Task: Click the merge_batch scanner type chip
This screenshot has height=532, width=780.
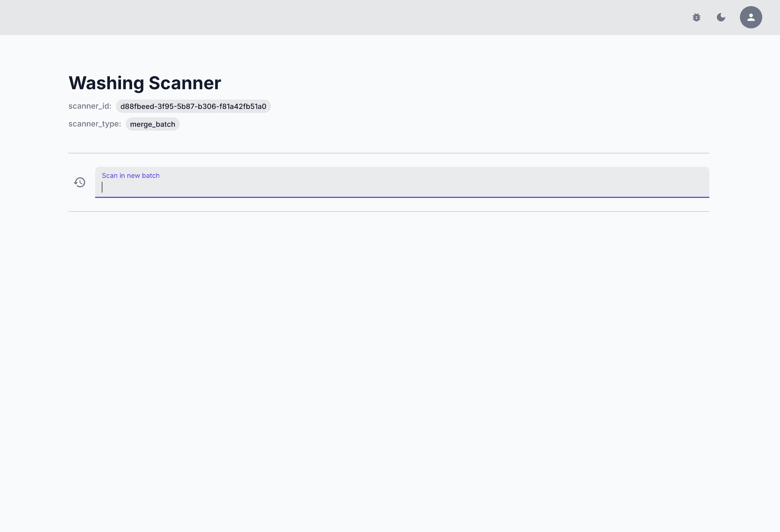Action: [x=153, y=124]
